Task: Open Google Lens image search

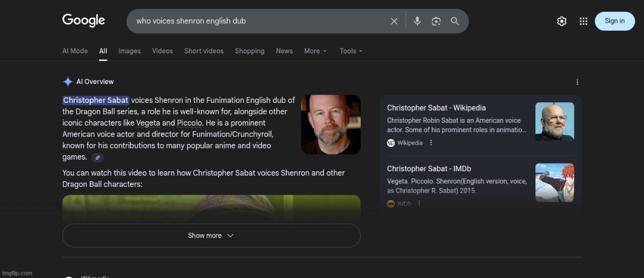Action: pos(436,21)
